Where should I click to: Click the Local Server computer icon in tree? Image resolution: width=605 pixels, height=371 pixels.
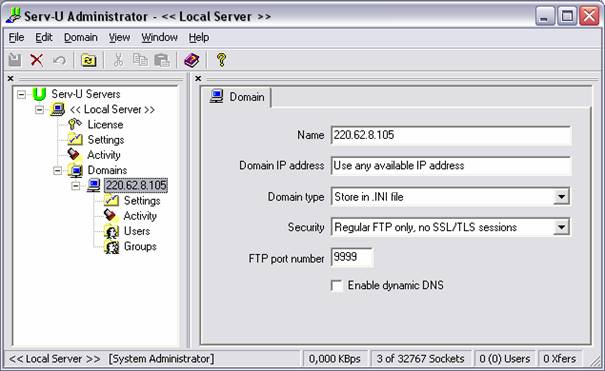[x=58, y=110]
